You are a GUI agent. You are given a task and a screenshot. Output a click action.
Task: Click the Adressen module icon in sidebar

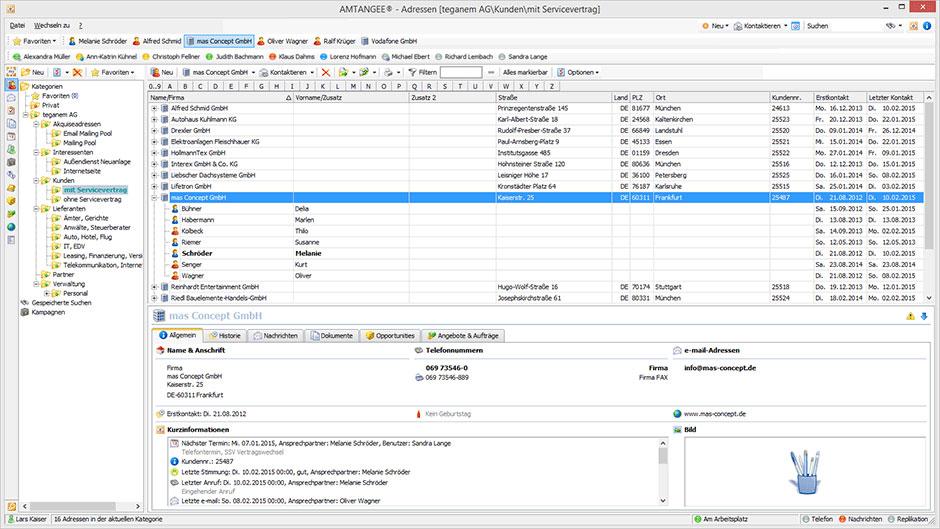coord(11,86)
